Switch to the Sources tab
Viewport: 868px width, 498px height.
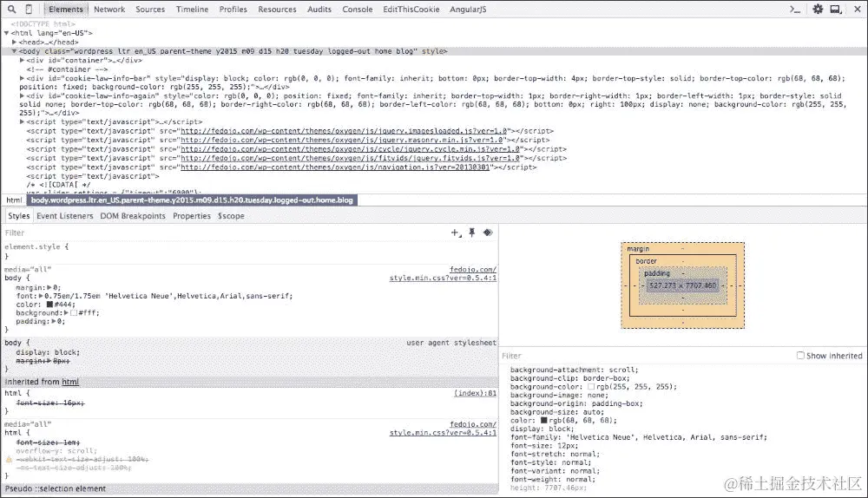(x=150, y=10)
